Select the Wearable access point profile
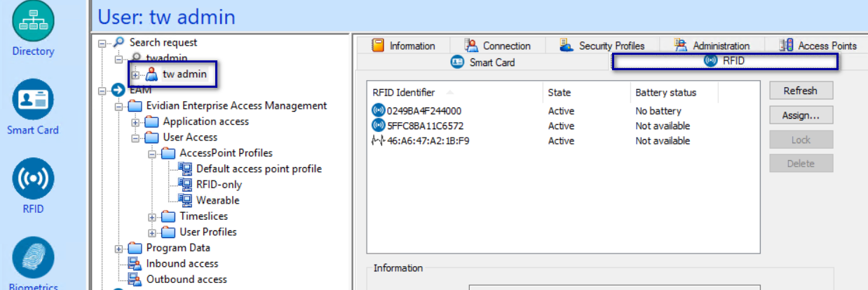Viewport: 868px width, 290px height. click(217, 200)
